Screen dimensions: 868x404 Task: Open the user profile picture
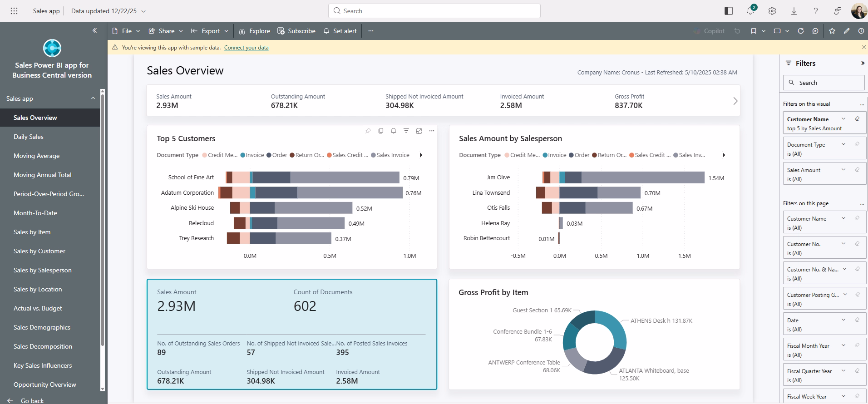pos(859,11)
